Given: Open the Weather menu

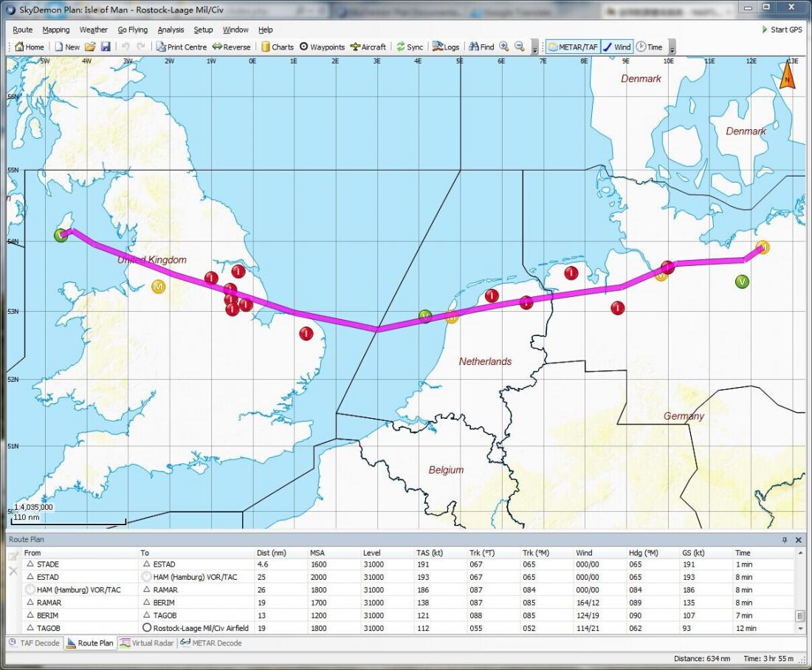Looking at the screenshot, I should point(93,30).
